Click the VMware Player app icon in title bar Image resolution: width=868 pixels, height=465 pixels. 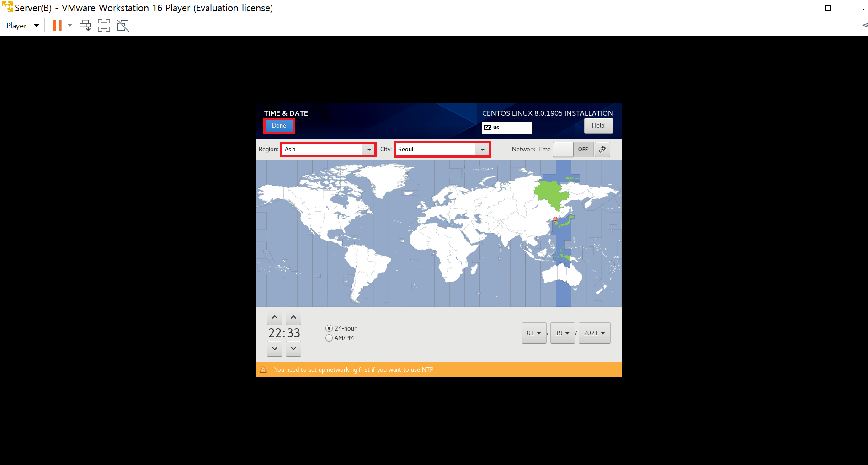7,7
